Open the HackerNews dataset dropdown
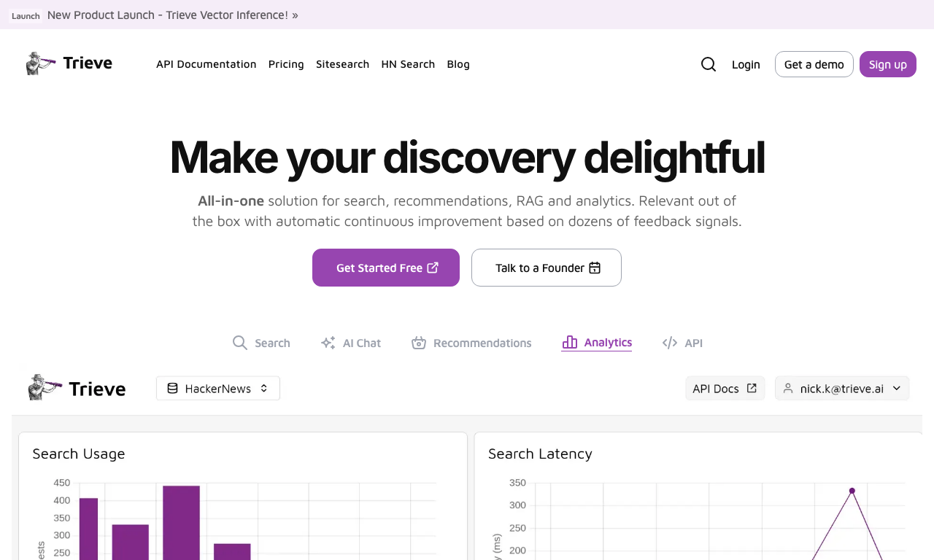 [218, 389]
